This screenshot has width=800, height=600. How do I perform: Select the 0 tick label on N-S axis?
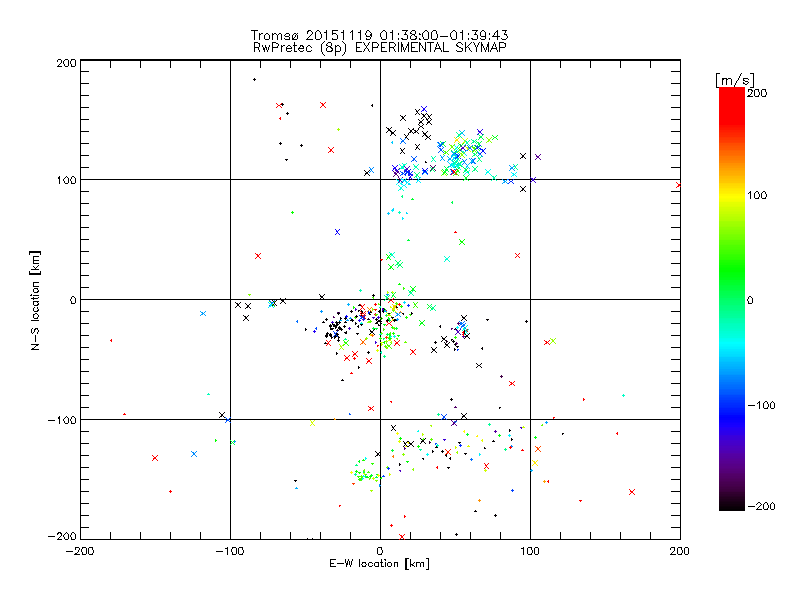(73, 300)
